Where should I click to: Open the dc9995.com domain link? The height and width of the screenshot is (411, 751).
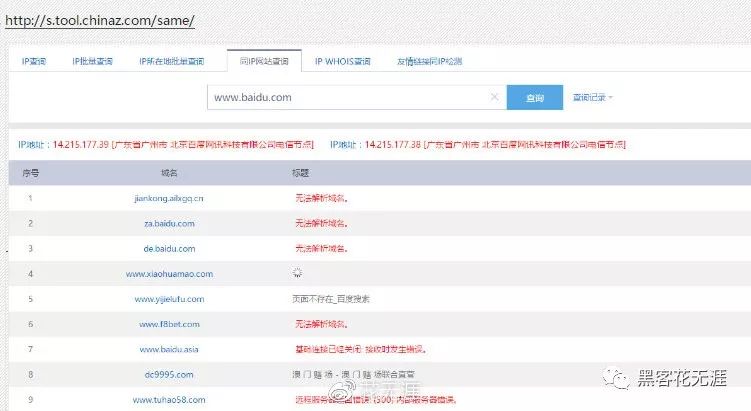click(x=169, y=375)
